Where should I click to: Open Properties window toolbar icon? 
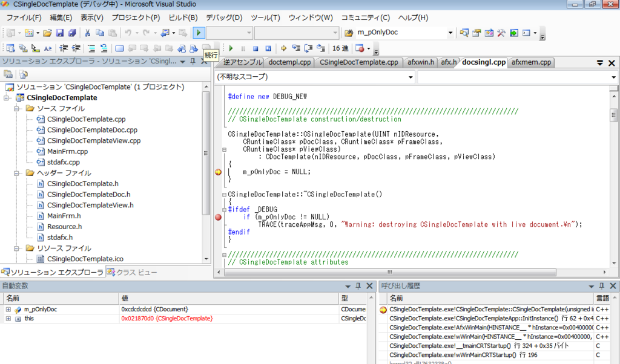477,33
